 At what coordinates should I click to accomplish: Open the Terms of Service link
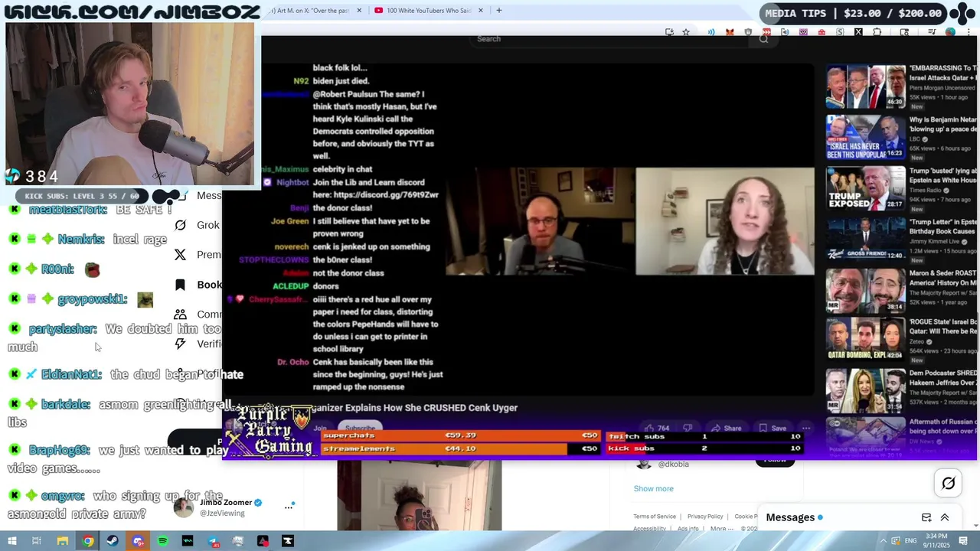(x=655, y=517)
